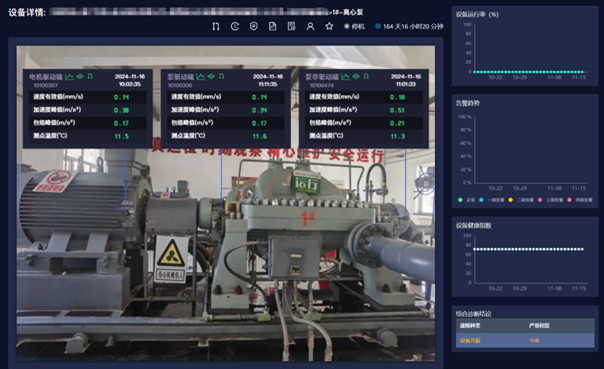
Task: Open the document report icon in toolbar
Action: (272, 26)
